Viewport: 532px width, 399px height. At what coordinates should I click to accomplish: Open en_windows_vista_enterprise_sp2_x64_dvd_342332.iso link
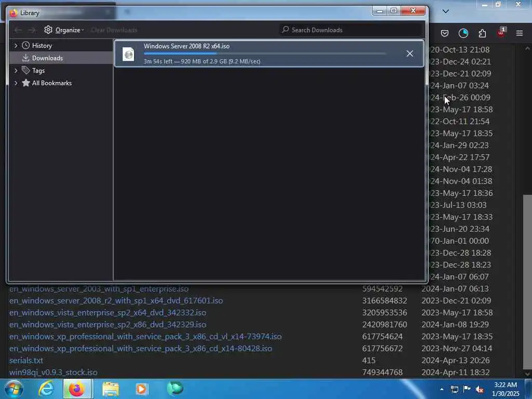(108, 312)
